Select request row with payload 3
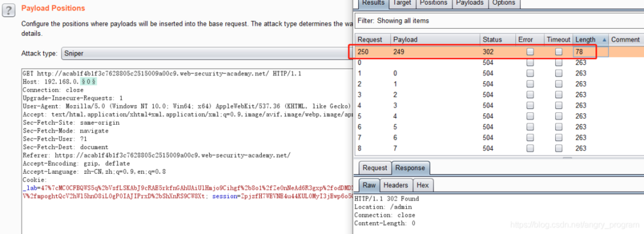 (x=499, y=105)
